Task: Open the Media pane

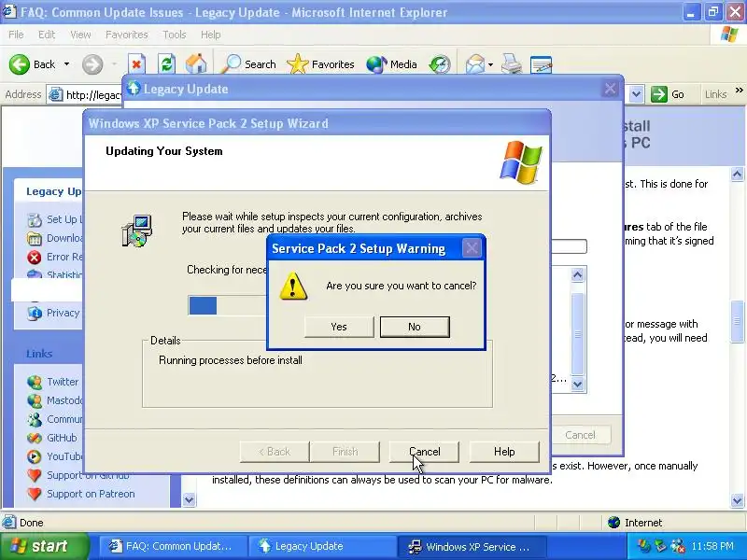Action: coord(391,63)
